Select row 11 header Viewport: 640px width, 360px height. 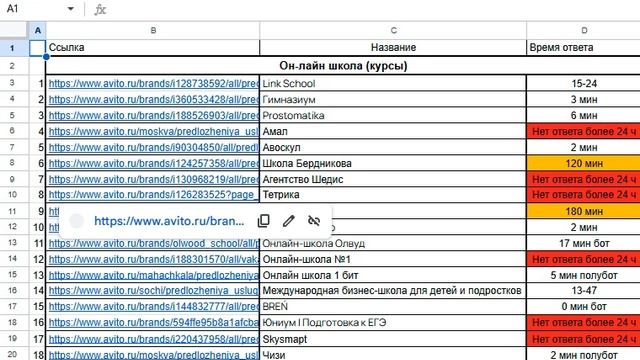[x=12, y=211]
